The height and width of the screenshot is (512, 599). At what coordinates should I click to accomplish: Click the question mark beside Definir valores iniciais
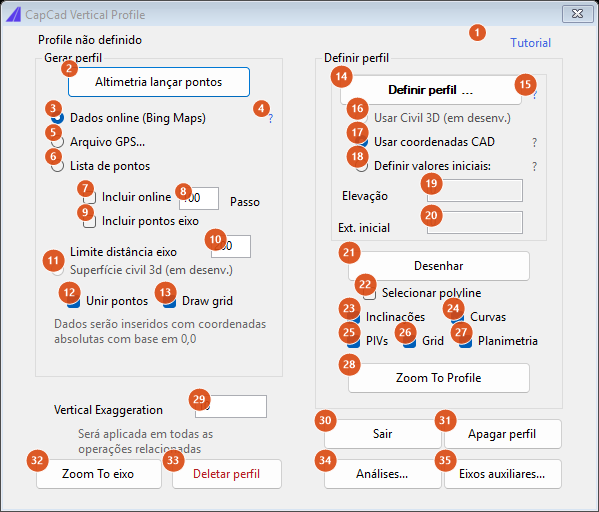[534, 167]
